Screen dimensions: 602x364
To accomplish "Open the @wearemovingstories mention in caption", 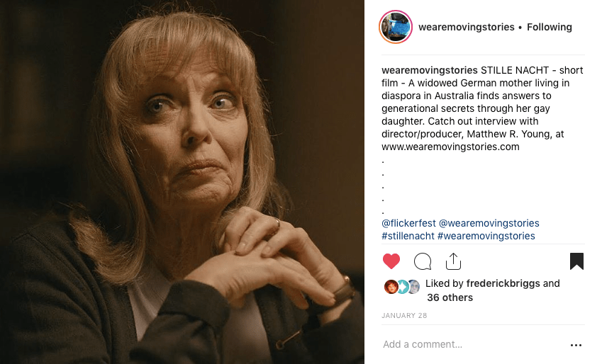I will click(489, 223).
